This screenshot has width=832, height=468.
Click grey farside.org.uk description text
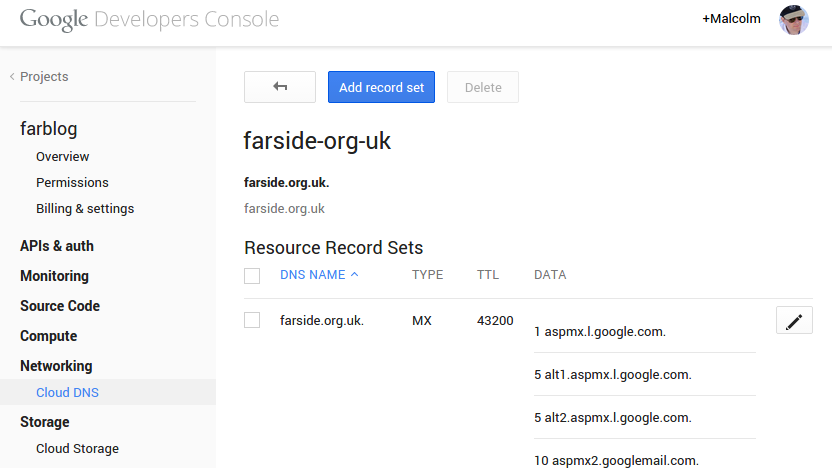(284, 209)
